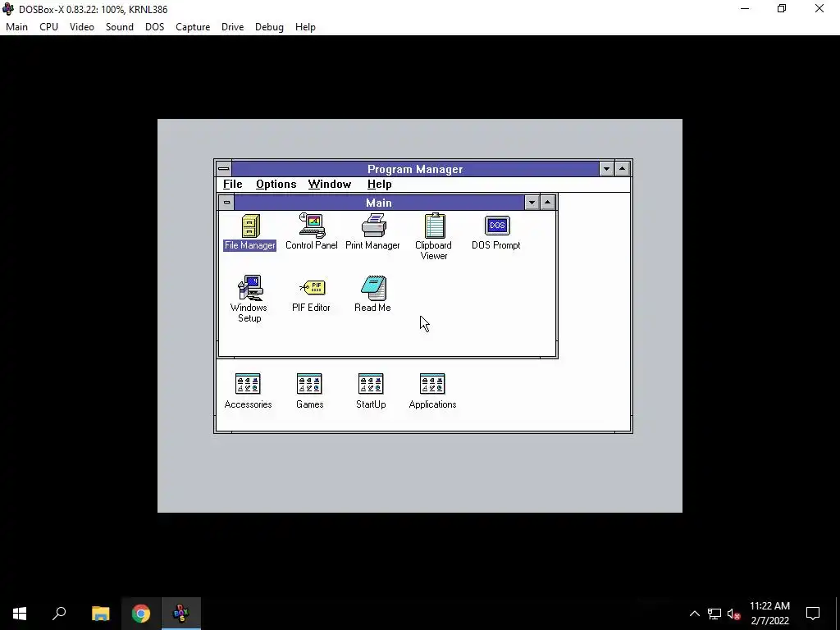840x630 pixels.
Task: Select the Read Me notepad icon
Action: [373, 288]
